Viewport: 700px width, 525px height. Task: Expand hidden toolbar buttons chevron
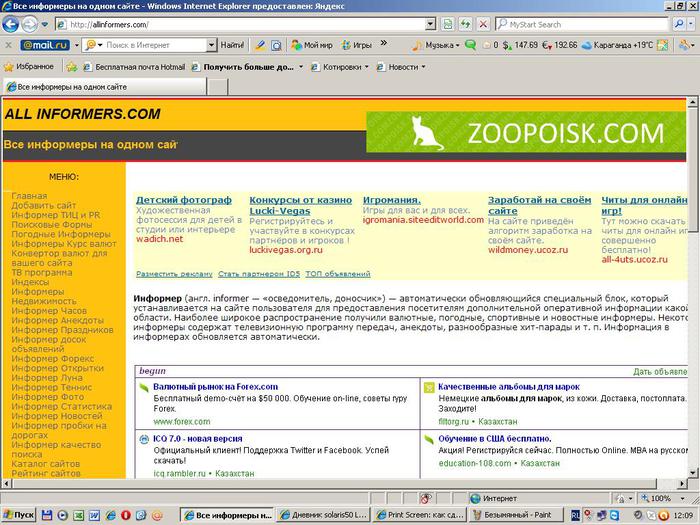(x=383, y=44)
